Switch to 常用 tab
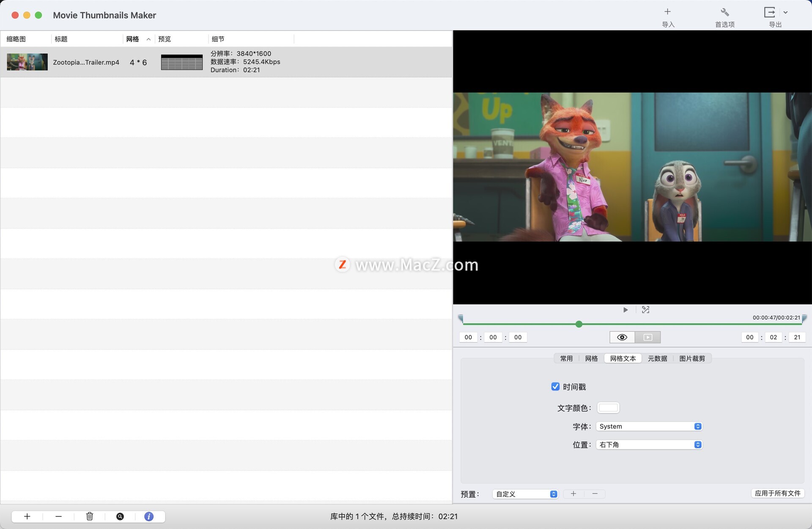 pos(566,358)
